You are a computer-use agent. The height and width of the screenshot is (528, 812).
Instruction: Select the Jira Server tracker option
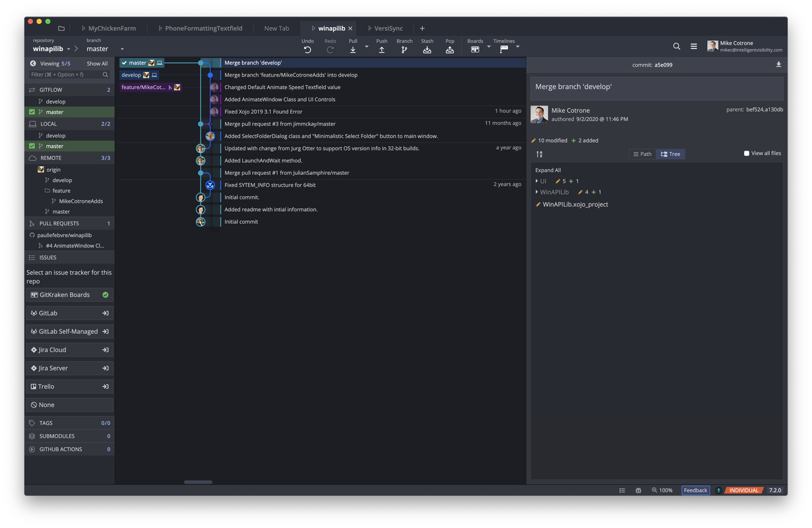(70, 368)
